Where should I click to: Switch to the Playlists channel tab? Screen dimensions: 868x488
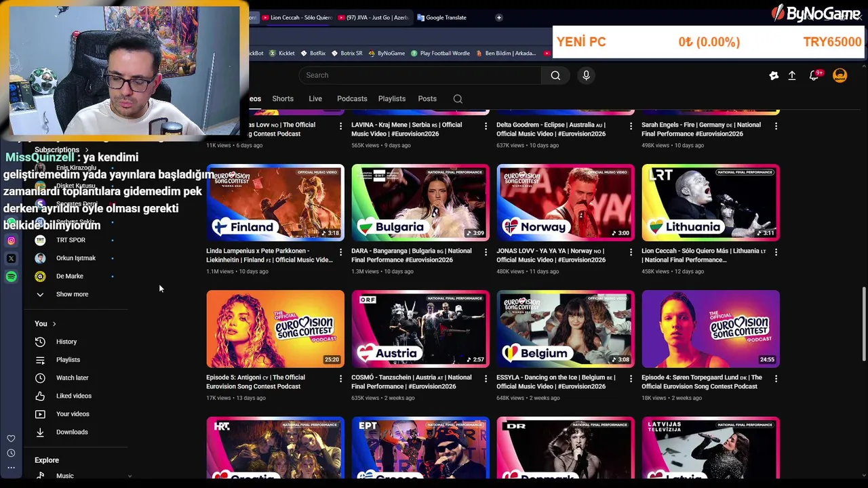(x=392, y=99)
